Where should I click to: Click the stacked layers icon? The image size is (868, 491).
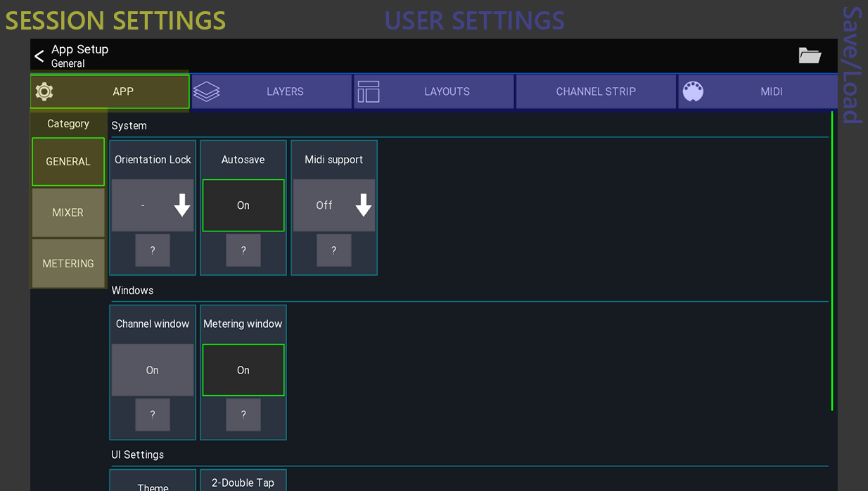[x=207, y=91]
